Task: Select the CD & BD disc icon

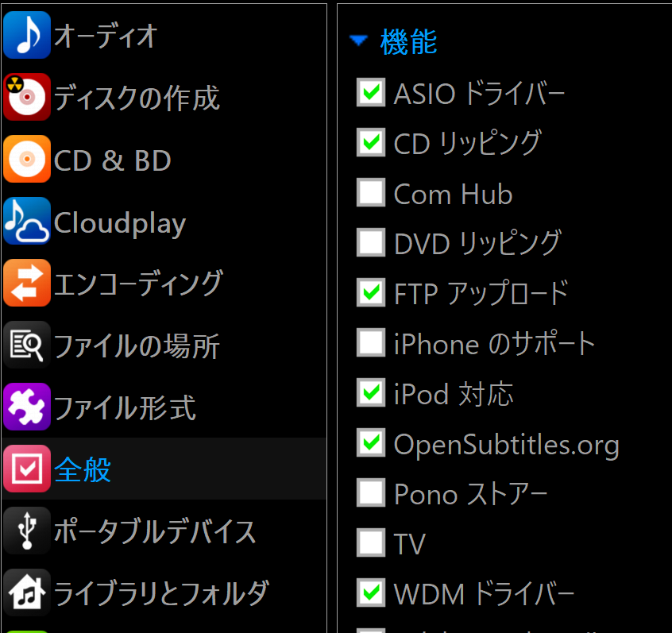Action: [27, 160]
